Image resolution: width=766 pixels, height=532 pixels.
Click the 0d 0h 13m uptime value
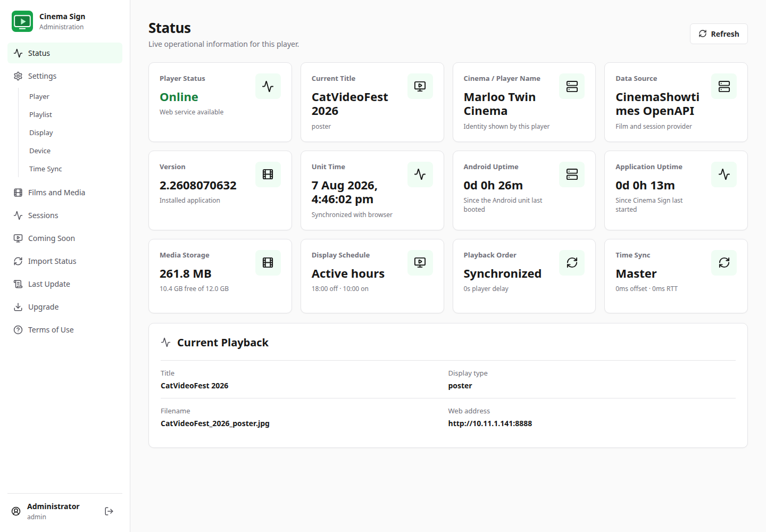645,185
